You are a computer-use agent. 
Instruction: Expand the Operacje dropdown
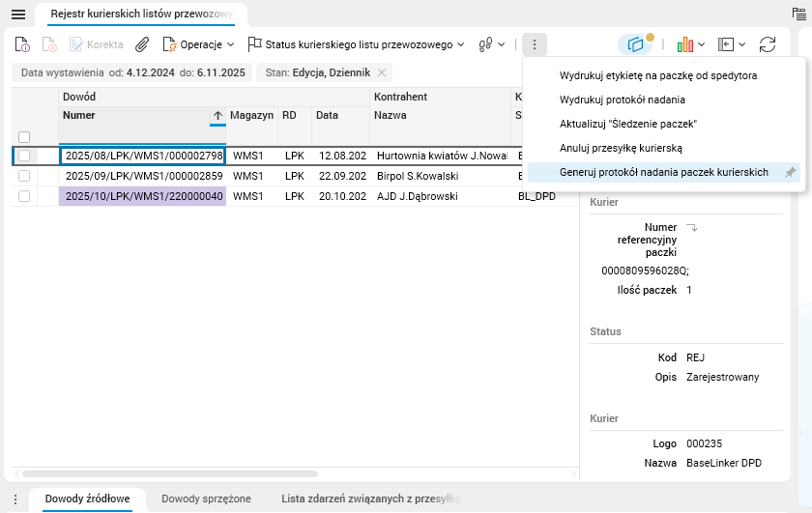tap(198, 44)
